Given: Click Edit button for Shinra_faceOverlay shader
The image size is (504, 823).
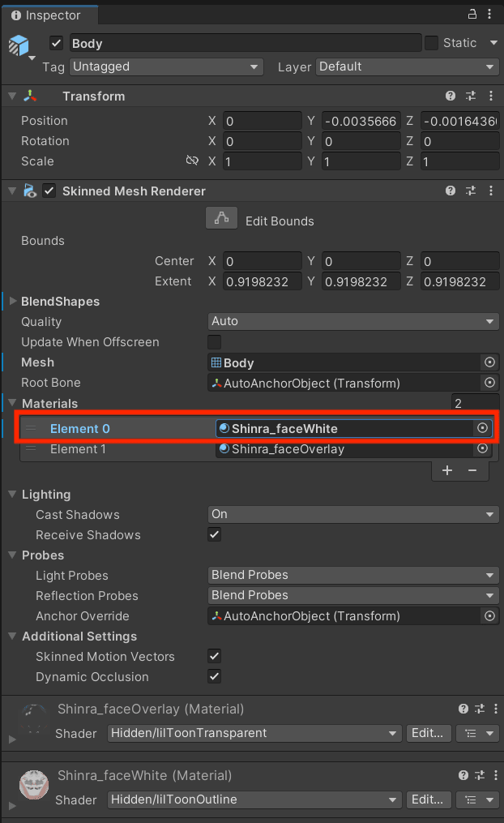Looking at the screenshot, I should click(x=428, y=733).
